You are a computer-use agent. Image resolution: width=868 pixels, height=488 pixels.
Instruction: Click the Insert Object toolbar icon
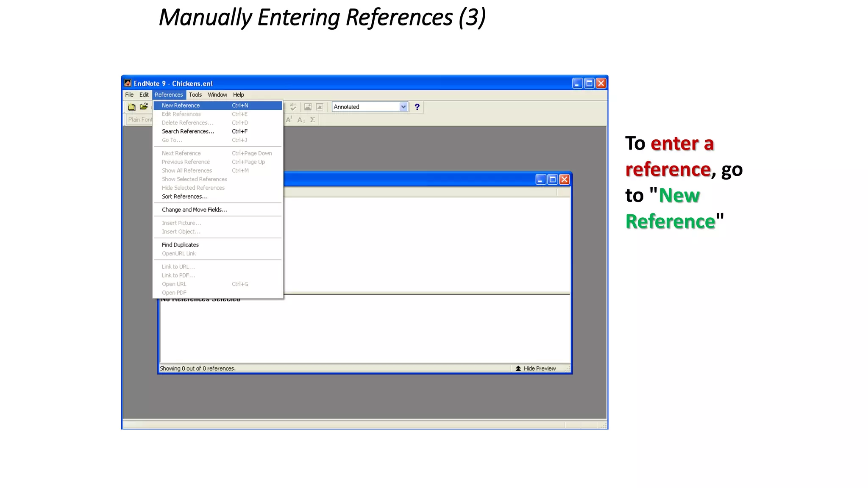coord(320,107)
